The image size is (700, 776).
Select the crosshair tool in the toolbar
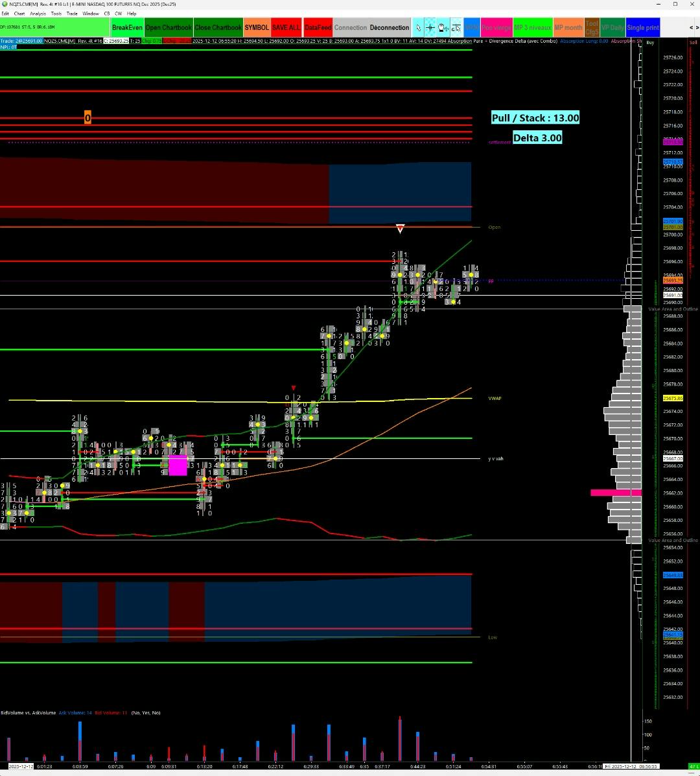point(430,27)
